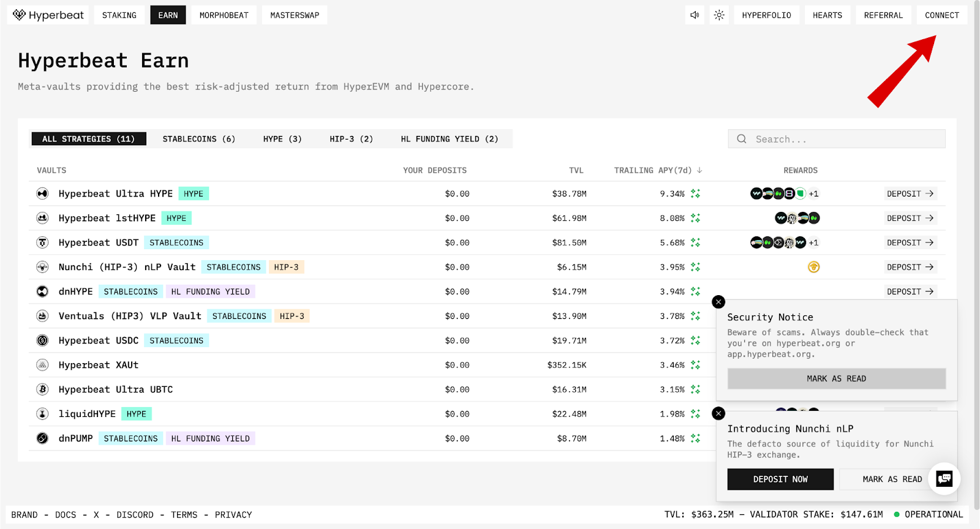
Task: Click the HIP-3 tag on Ventuals vault
Action: pyautogui.click(x=292, y=316)
